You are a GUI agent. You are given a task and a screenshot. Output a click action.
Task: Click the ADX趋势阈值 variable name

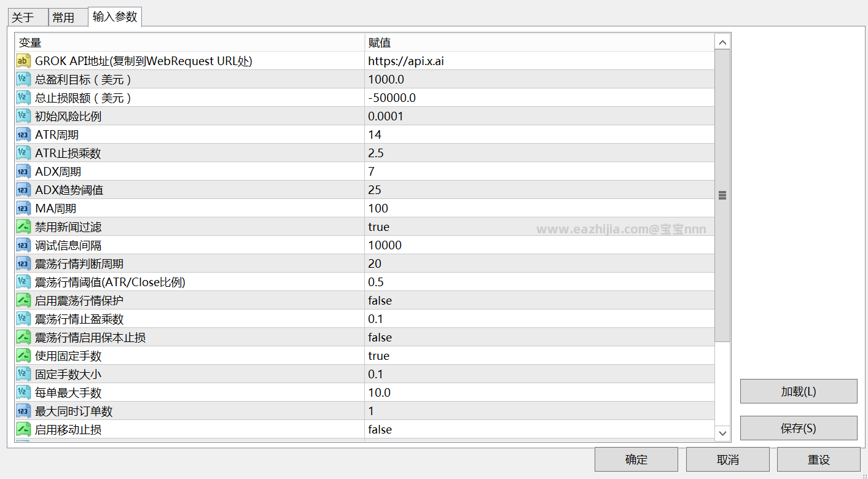tap(69, 190)
